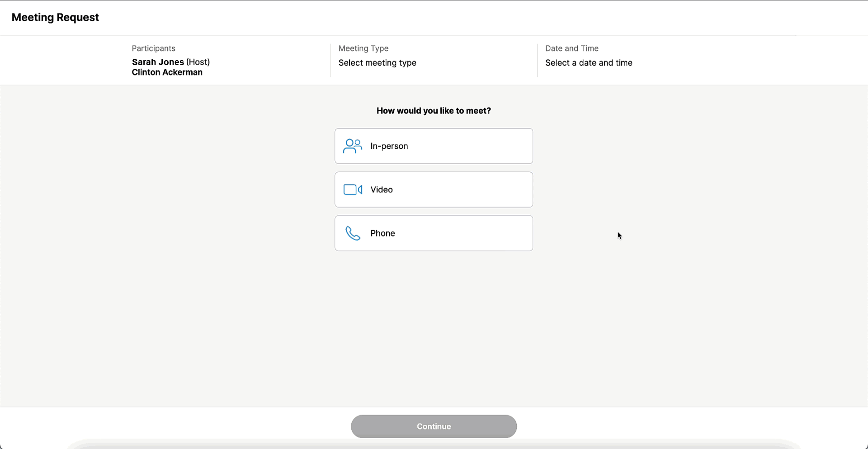The height and width of the screenshot is (449, 868).
Task: Click the Phone handset icon
Action: click(353, 233)
